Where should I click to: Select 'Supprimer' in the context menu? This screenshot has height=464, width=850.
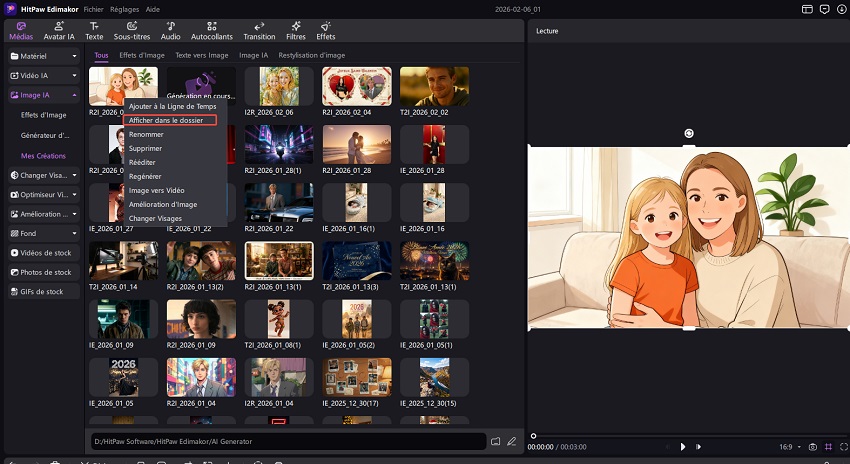147,148
